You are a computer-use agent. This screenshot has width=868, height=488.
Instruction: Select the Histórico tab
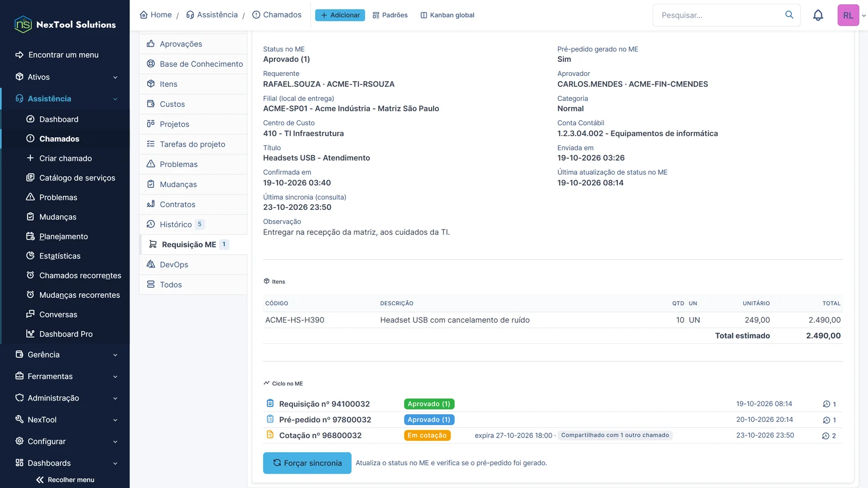pyautogui.click(x=193, y=224)
